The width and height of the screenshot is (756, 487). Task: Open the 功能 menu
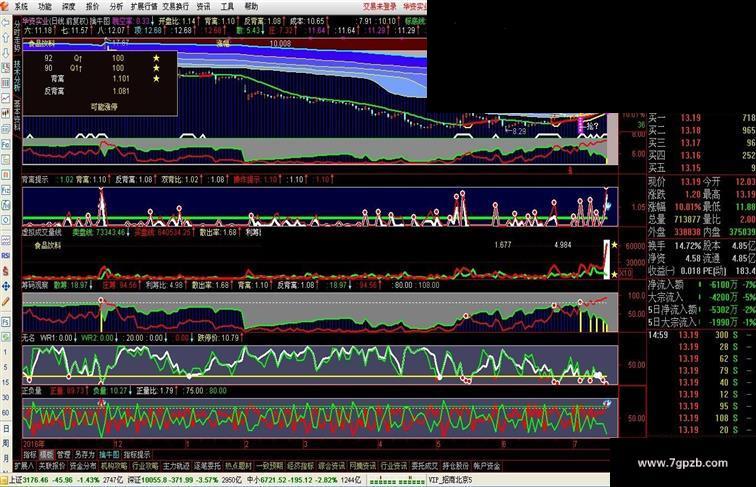45,7
